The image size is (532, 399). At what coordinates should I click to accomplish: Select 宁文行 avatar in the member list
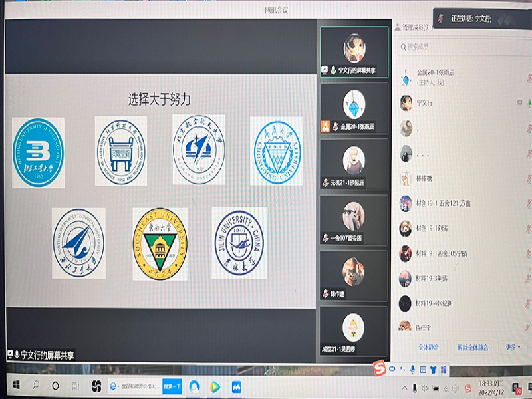click(x=406, y=103)
